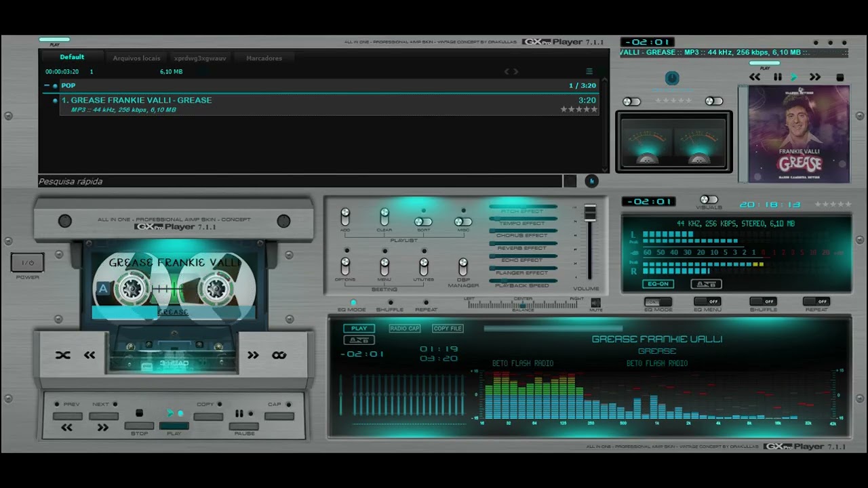Click the infinity loop icon right of the cassette
The image size is (868, 488).
click(x=279, y=355)
